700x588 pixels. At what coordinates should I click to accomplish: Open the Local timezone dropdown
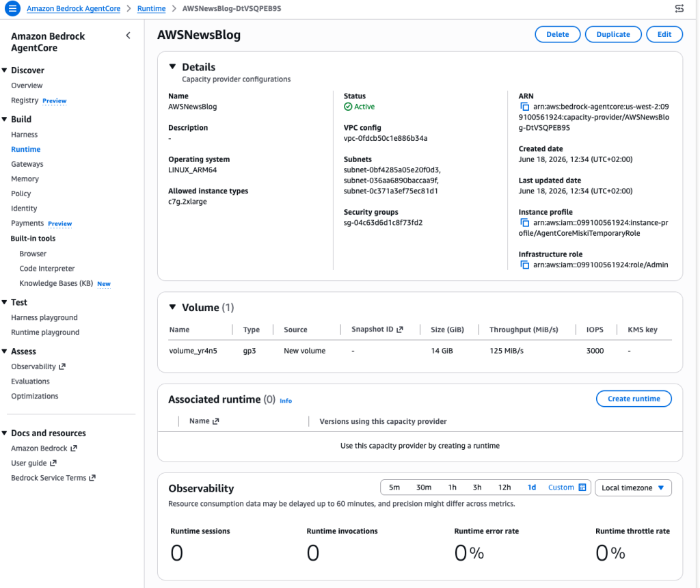click(633, 487)
